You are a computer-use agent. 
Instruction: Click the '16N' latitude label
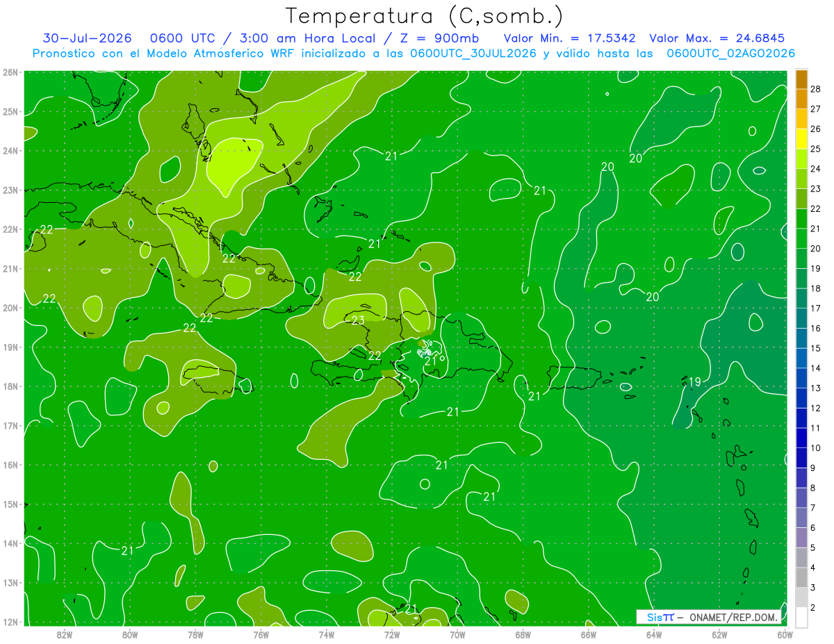tap(10, 465)
